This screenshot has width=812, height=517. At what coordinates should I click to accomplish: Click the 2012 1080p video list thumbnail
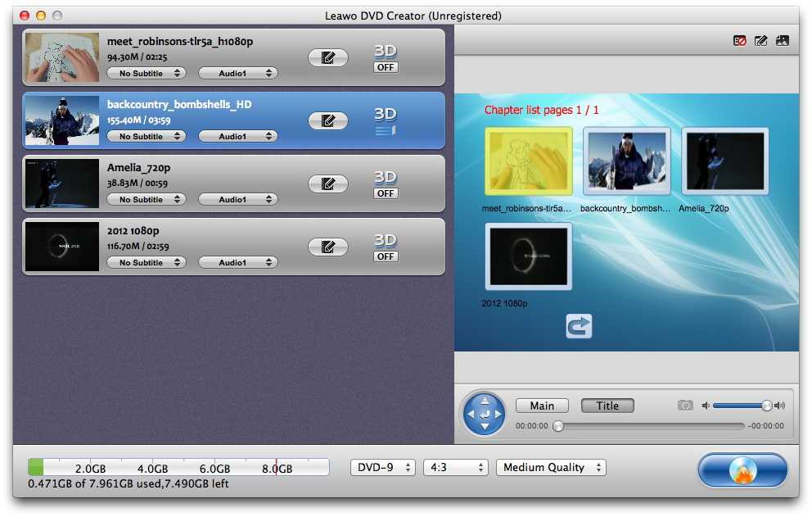(62, 247)
